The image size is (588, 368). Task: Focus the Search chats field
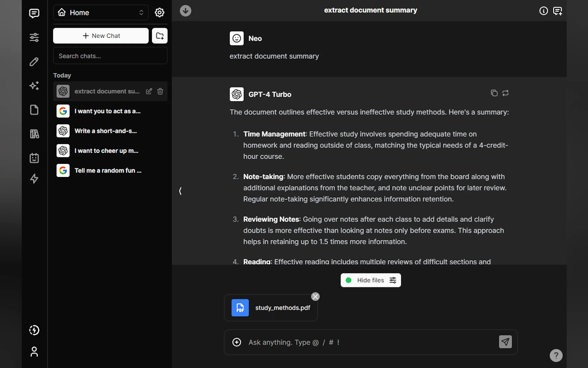[x=110, y=56]
